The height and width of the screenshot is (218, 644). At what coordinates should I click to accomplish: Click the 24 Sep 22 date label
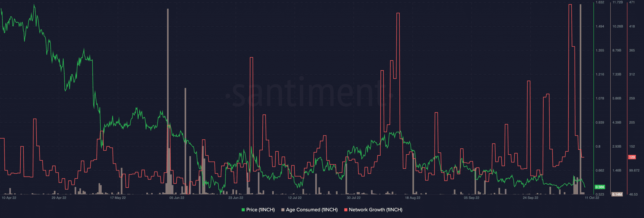click(x=531, y=198)
